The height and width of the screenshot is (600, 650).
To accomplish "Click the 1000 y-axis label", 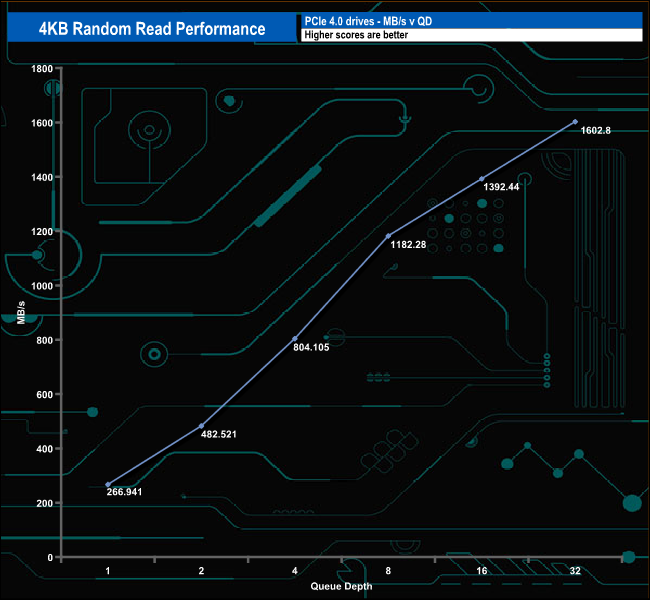I will click(x=42, y=286).
